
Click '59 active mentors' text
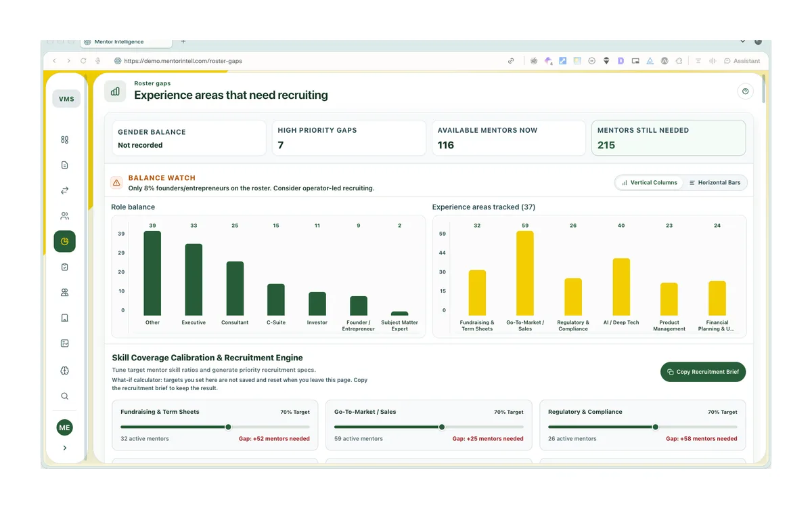tap(359, 439)
